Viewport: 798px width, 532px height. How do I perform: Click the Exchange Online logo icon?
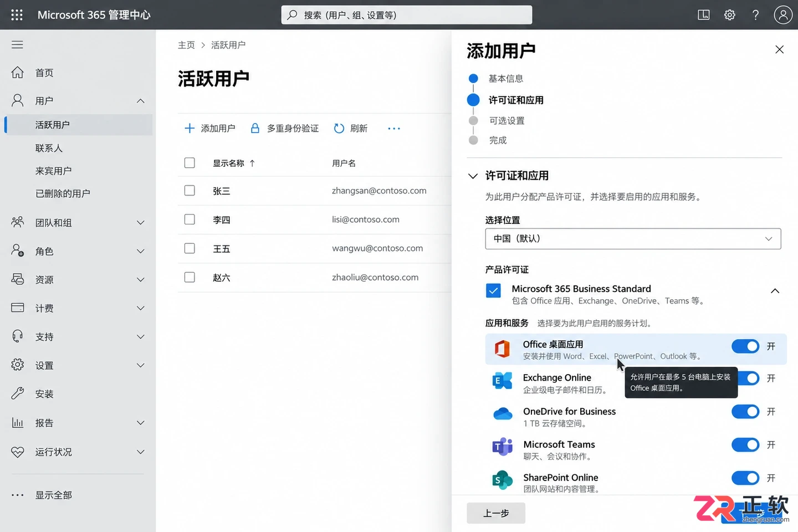[502, 381]
